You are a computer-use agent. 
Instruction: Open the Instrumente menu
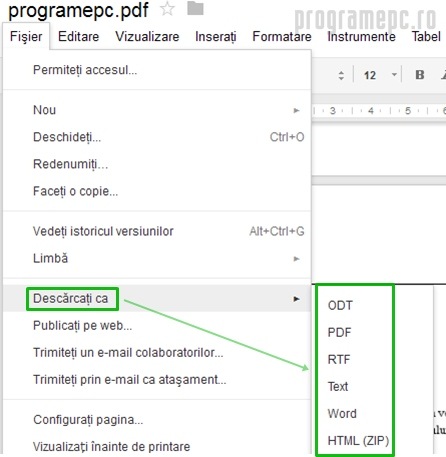(x=361, y=36)
